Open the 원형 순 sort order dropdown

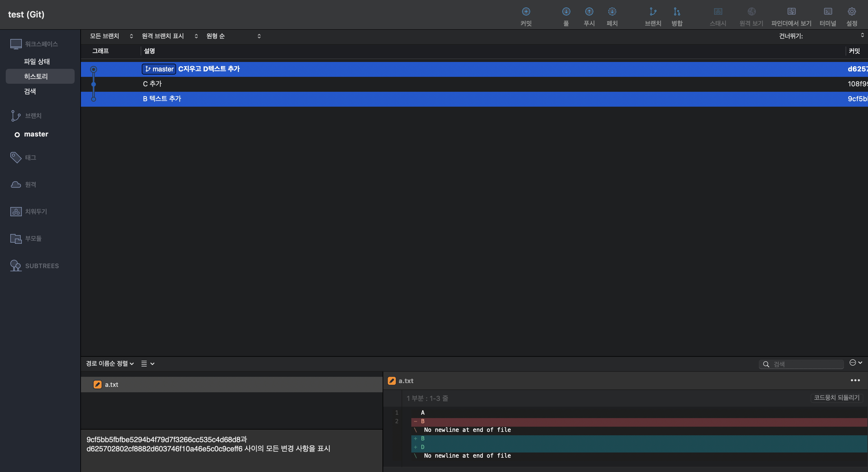tap(233, 36)
